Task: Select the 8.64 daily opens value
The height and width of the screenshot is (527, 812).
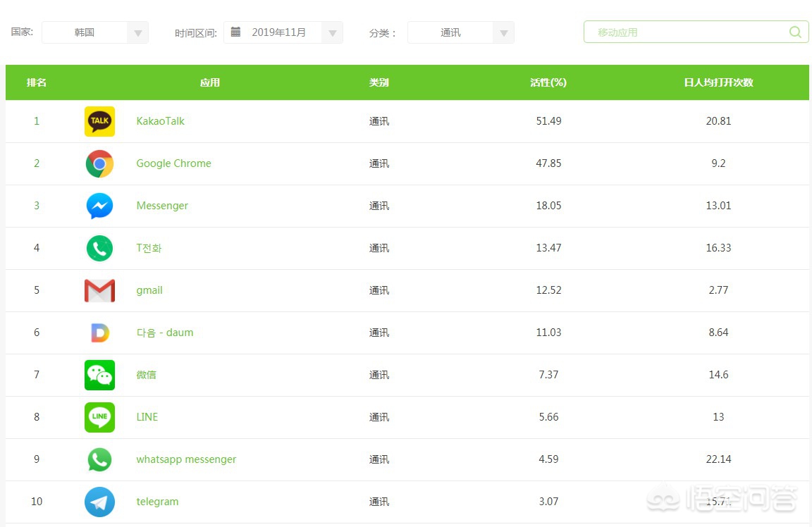Action: pos(718,333)
